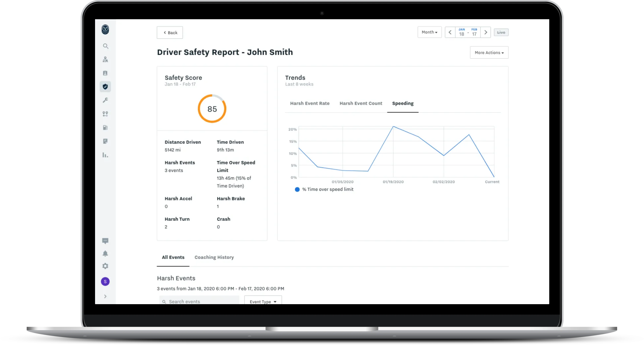The height and width of the screenshot is (345, 644).
Task: Toggle the Live mode control
Action: click(501, 32)
